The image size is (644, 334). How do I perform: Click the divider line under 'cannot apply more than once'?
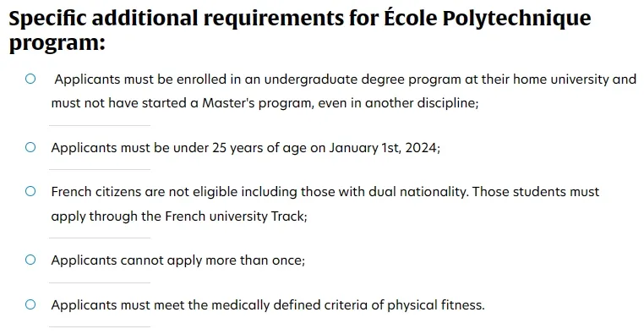[100, 282]
